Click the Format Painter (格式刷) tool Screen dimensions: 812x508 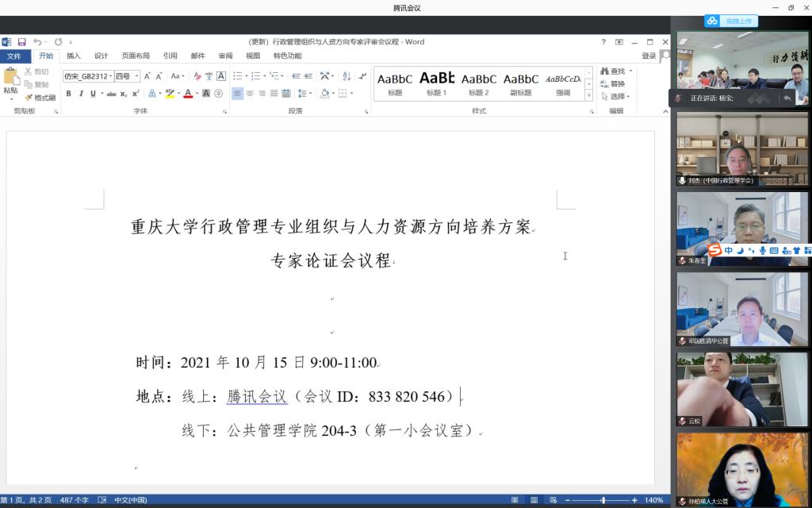[40, 98]
